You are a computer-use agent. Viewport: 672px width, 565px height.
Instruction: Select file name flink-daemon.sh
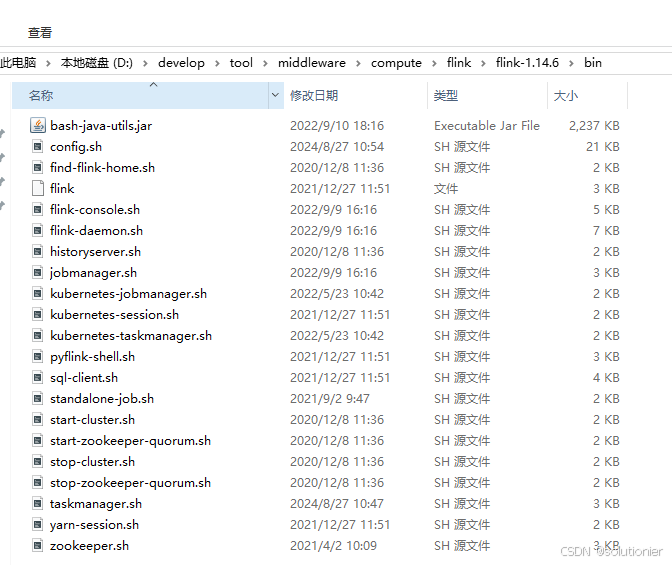[x=96, y=231]
